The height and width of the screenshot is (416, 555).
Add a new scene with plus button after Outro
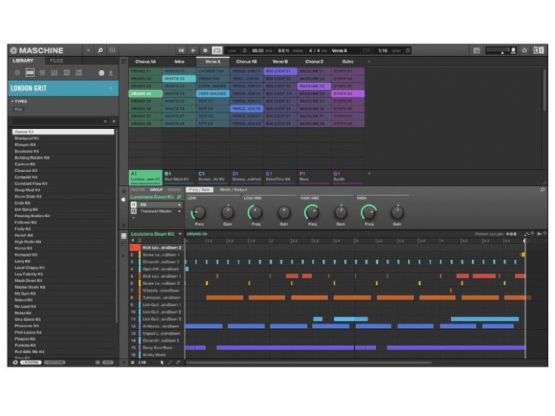point(369,62)
